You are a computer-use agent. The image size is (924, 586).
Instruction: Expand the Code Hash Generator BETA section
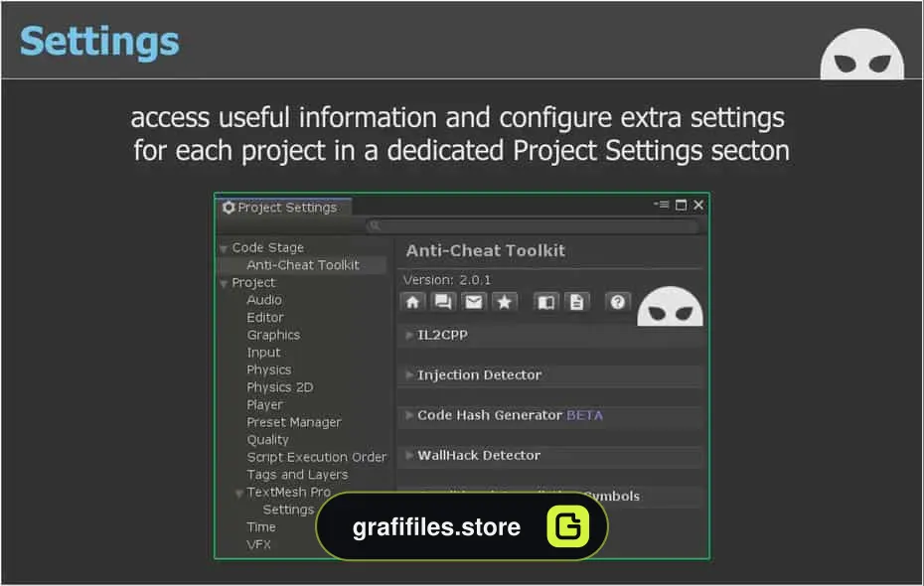click(409, 415)
